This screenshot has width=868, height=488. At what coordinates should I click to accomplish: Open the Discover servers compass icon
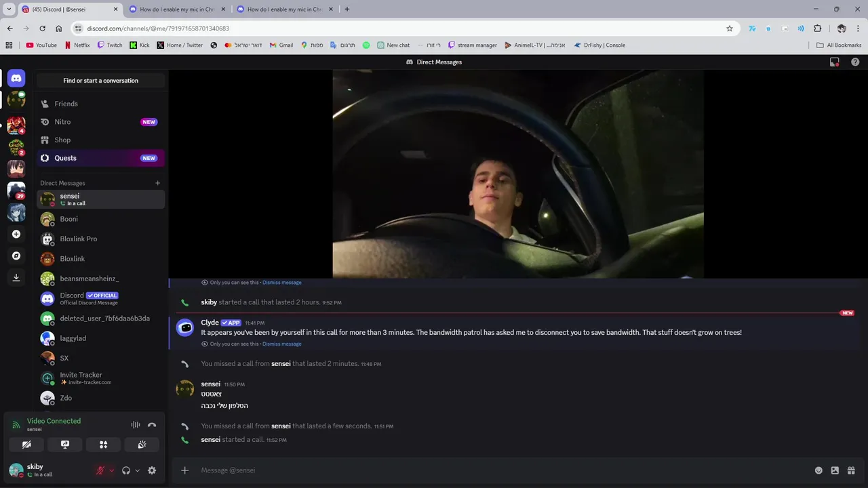pos(16,256)
